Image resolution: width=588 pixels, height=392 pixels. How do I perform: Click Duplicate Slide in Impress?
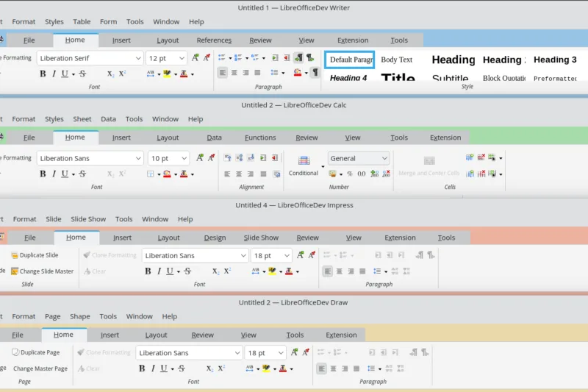[35, 255]
